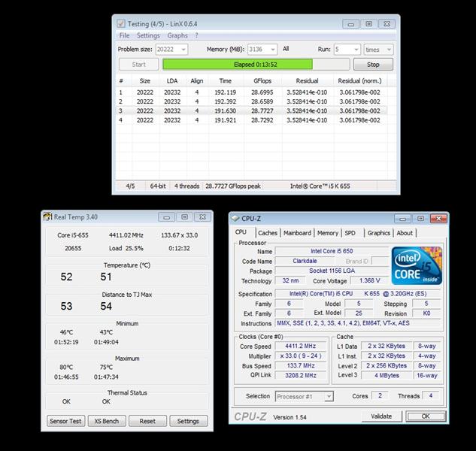Switch to the SPD tab
Image resolution: width=476 pixels, height=451 pixels.
coord(350,233)
